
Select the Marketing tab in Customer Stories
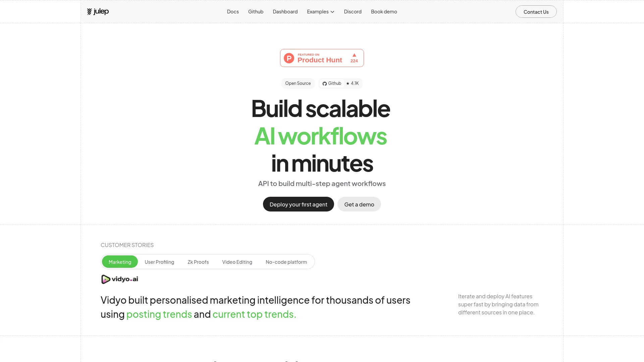pos(119,262)
